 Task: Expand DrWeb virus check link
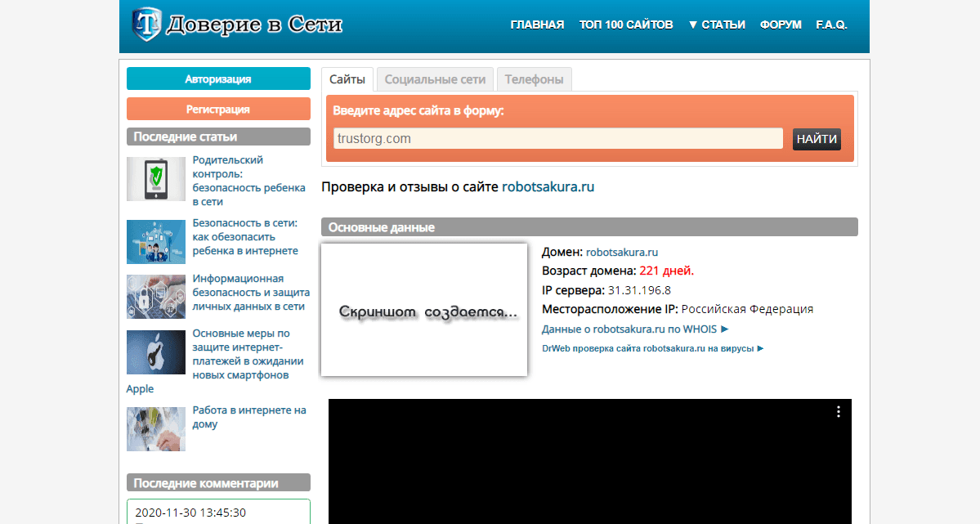click(653, 348)
